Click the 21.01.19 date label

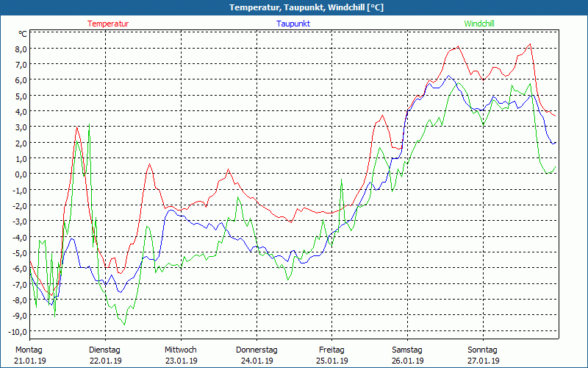30,361
